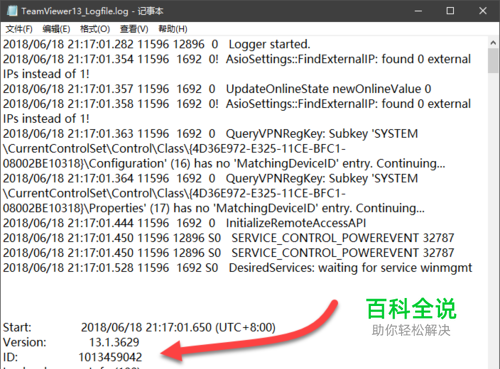Open the 帮助(H) menu
The image size is (500, 369).
coord(173,29)
